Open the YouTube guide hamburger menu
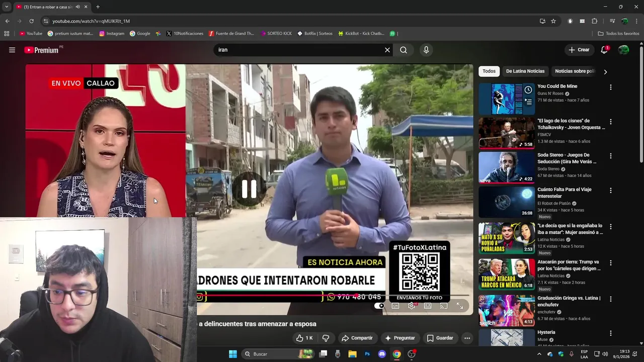This screenshot has height=362, width=644. pos(12,50)
